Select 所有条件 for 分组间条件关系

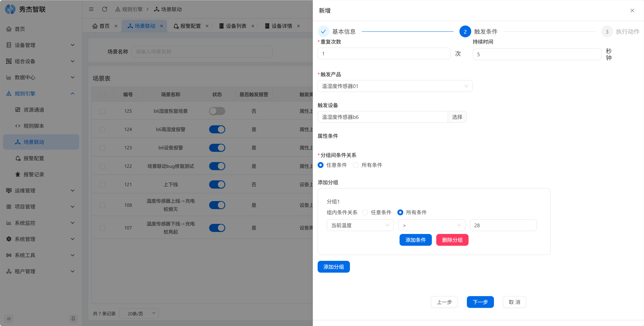[356, 165]
